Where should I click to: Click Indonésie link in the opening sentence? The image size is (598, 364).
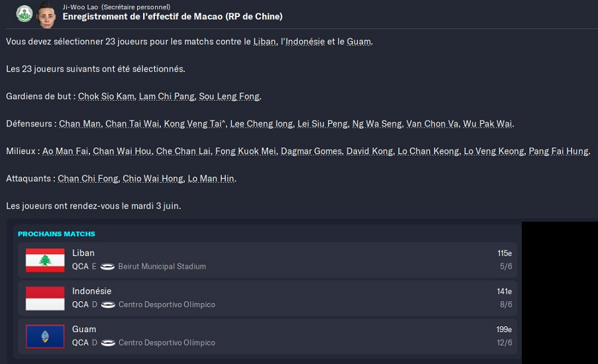coord(305,42)
